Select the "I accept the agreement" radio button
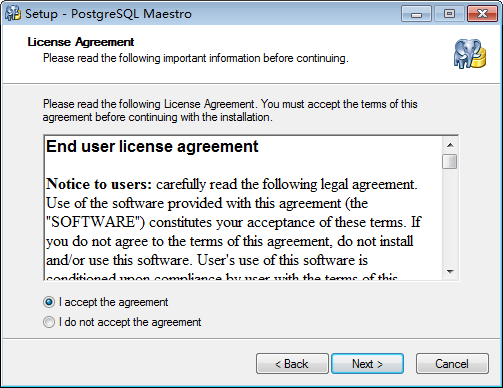 coord(49,302)
